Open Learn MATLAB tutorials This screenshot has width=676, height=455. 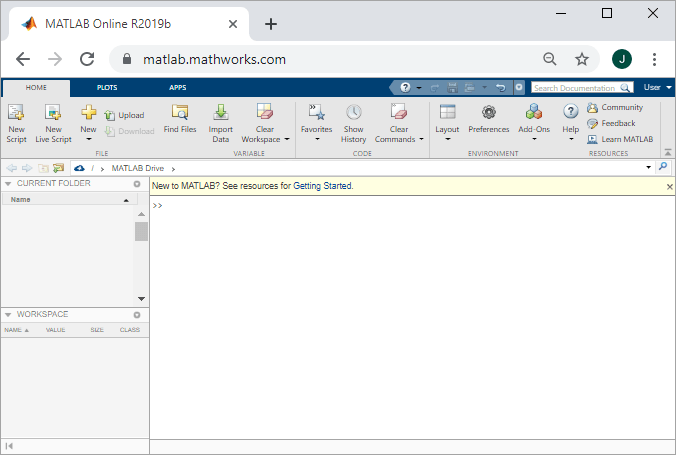620,139
